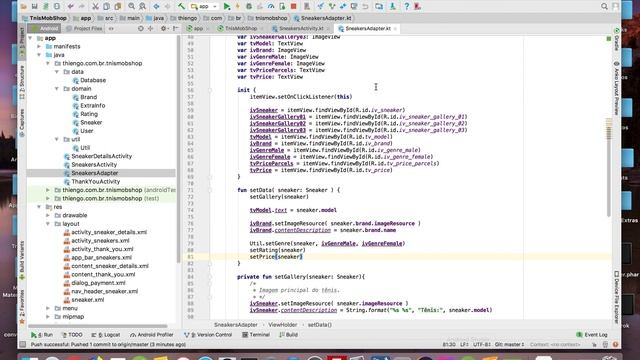Click the Open folder toolbar icon
This screenshot has width=640, height=360.
click(x=24, y=7)
